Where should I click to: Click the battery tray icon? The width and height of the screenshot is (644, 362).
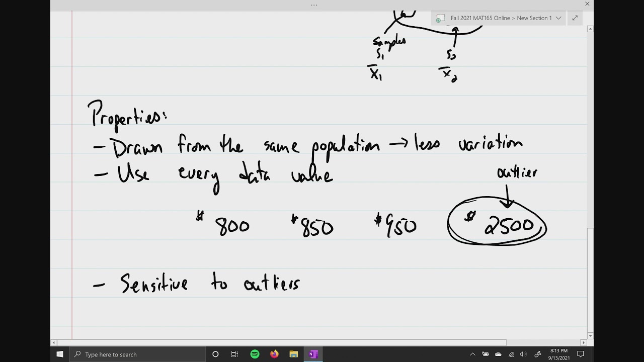486,354
